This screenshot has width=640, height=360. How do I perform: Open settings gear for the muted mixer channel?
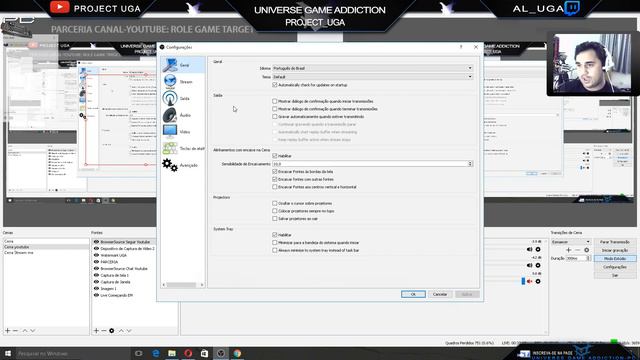538,281
